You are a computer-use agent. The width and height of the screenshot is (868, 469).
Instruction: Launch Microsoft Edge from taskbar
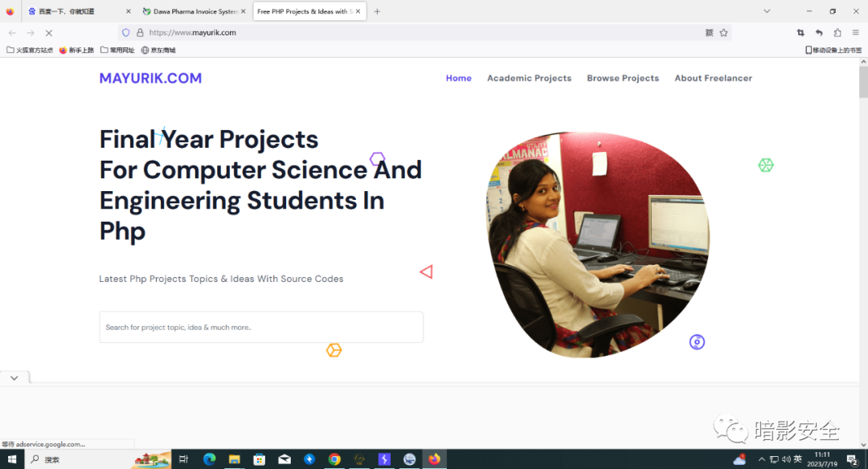coord(209,459)
